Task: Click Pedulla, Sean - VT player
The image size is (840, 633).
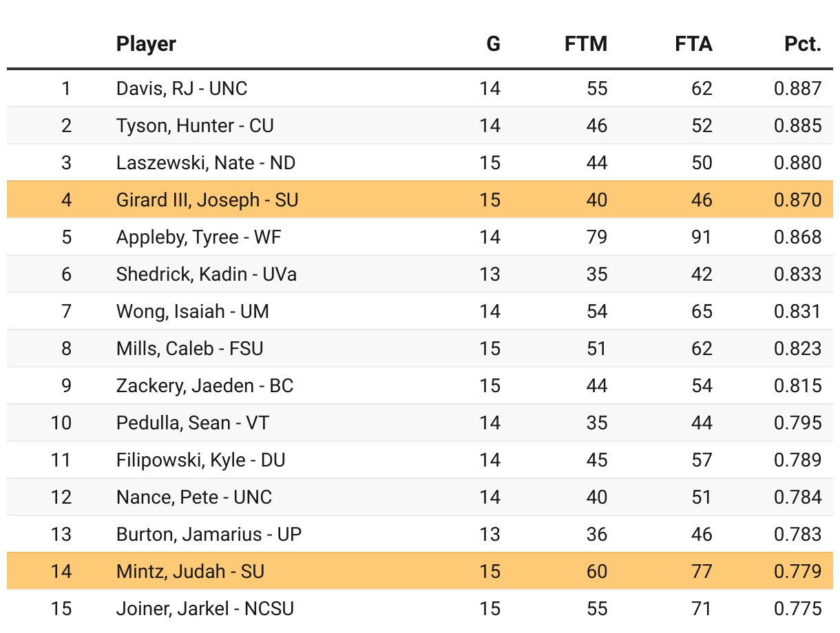Action: coord(193,422)
